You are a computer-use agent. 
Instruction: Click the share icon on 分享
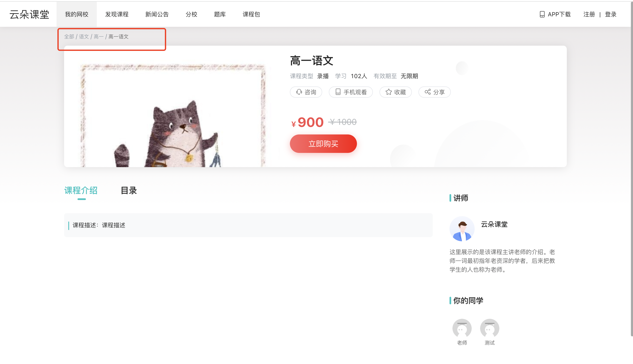point(427,92)
